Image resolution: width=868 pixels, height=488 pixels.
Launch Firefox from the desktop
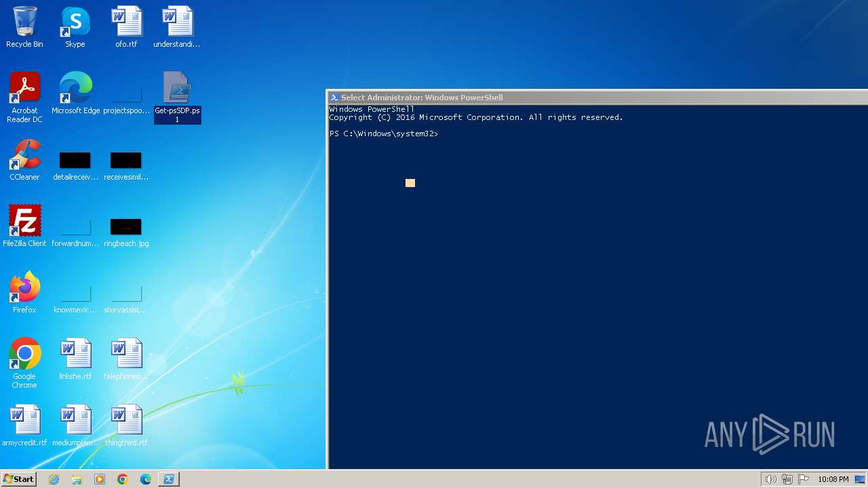click(x=24, y=293)
